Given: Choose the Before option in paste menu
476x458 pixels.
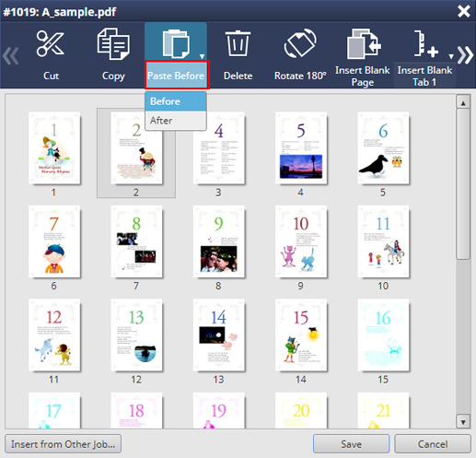Looking at the screenshot, I should point(176,101).
